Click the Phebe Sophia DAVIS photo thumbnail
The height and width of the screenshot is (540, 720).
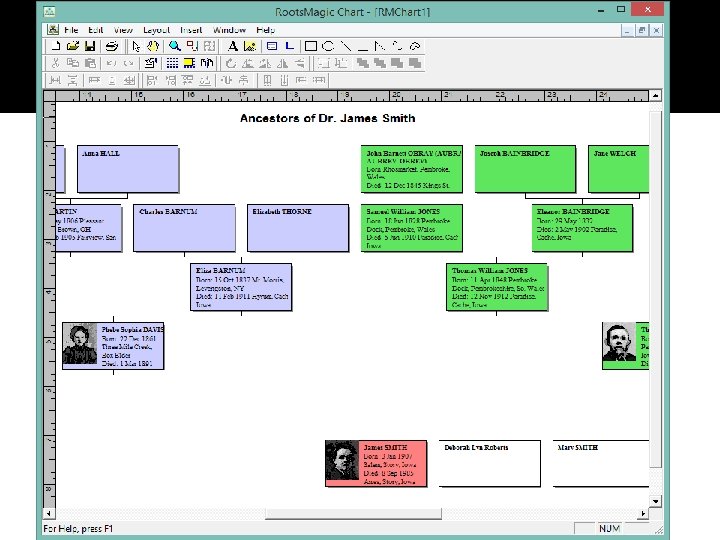tap(80, 344)
